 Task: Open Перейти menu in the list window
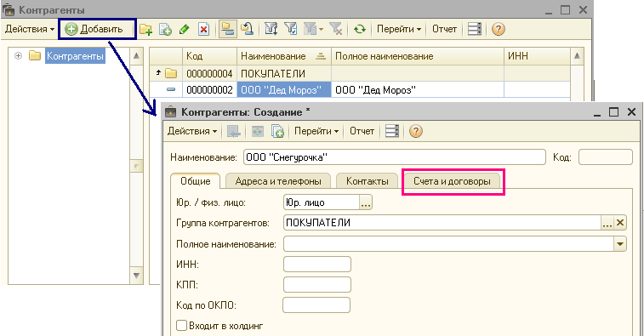(x=399, y=29)
